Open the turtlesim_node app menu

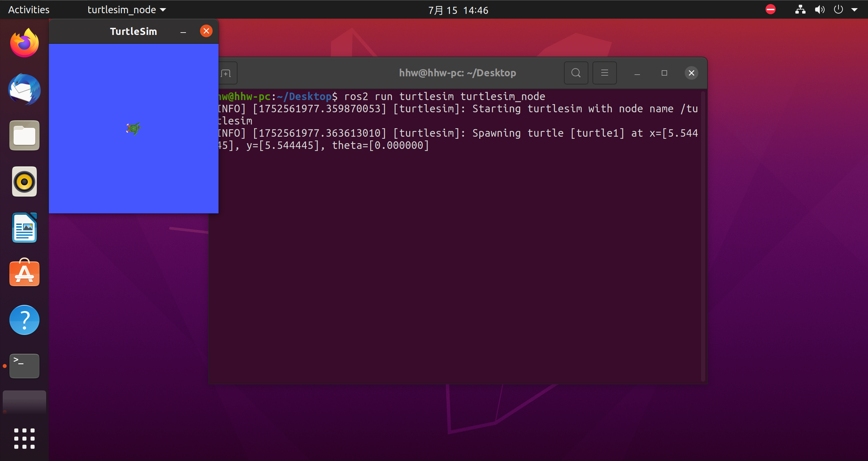[x=127, y=9]
